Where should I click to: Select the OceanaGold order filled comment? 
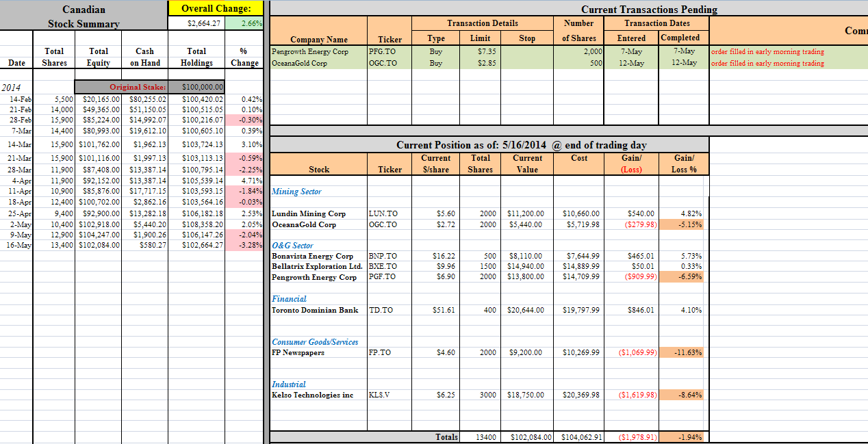pos(767,63)
